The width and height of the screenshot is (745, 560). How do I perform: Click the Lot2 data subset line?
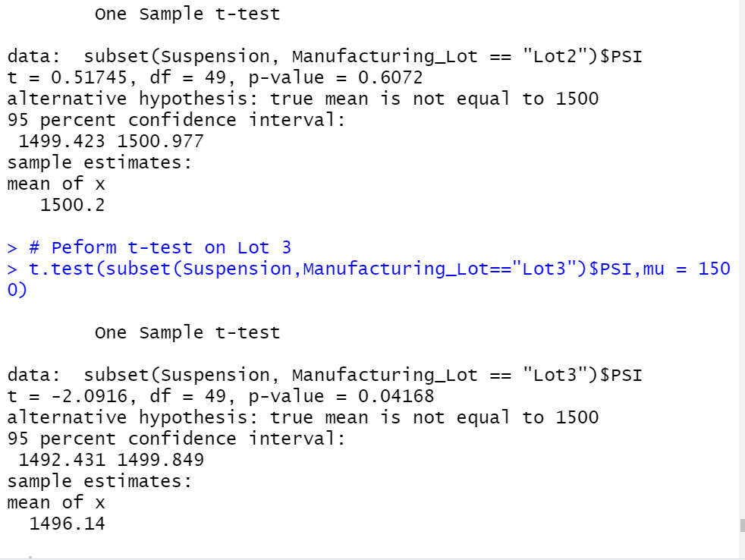point(325,56)
